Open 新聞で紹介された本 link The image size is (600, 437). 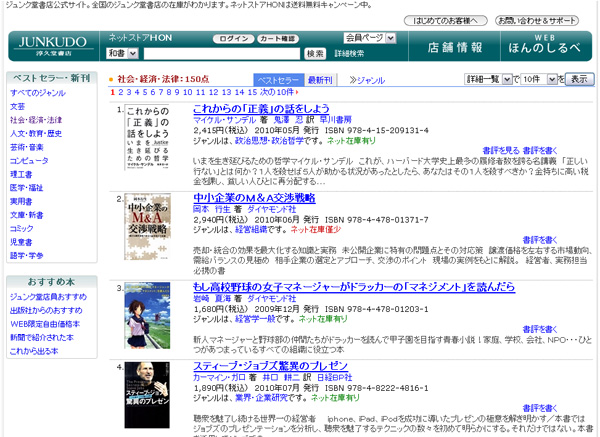(x=42, y=338)
